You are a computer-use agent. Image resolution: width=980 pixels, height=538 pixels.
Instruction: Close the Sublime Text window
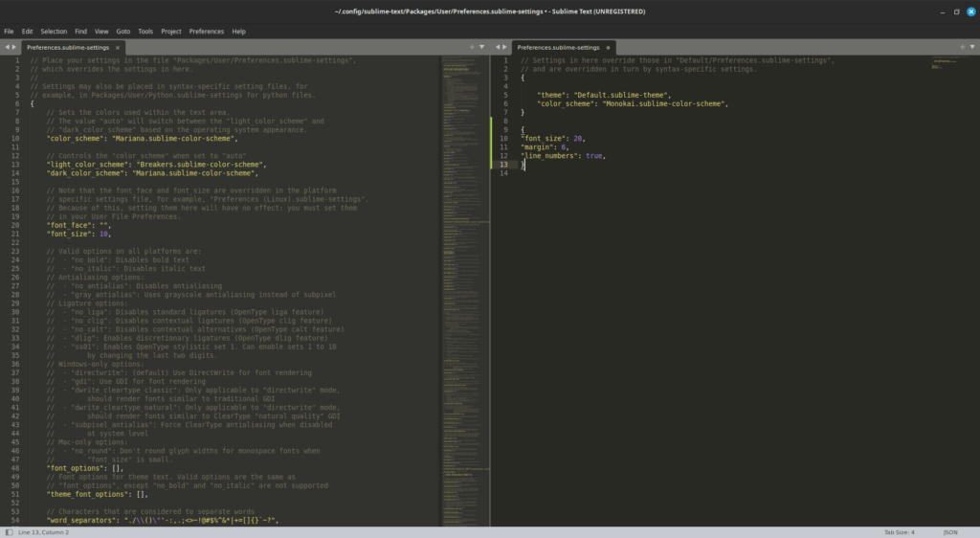tap(971, 11)
